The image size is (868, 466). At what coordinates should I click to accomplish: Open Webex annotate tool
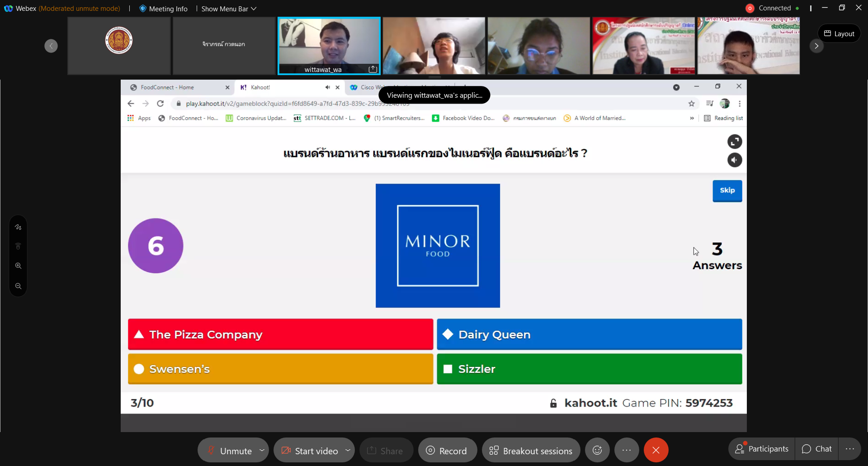point(18,227)
